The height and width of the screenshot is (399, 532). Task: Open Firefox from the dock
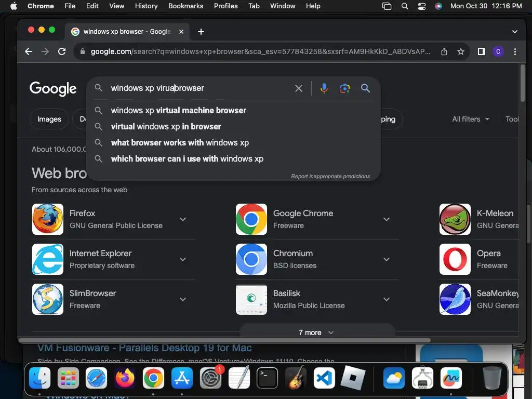pyautogui.click(x=125, y=378)
